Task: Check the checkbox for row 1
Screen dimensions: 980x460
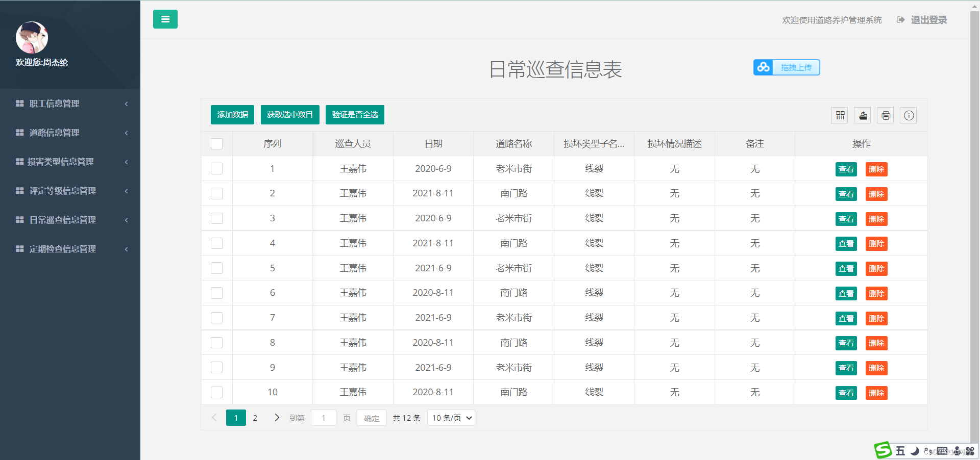Action: pos(217,169)
